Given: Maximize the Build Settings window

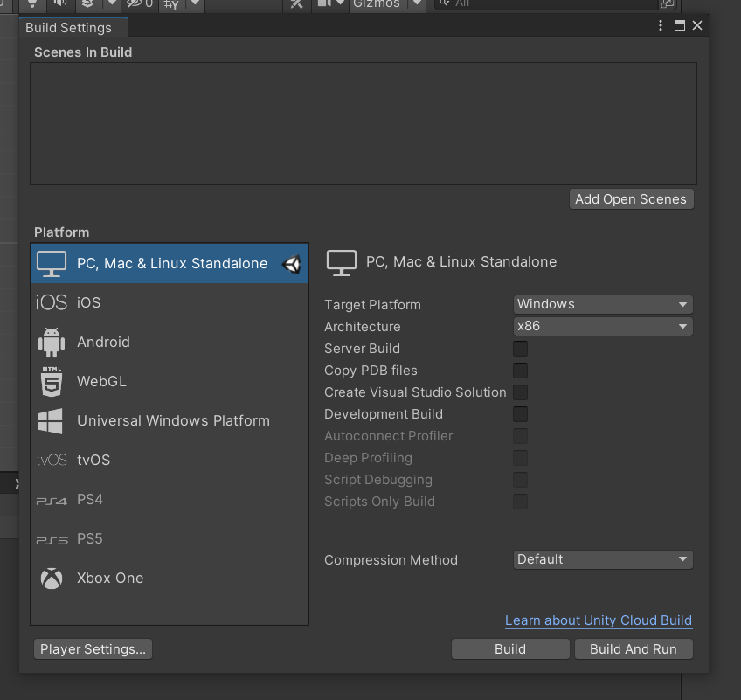Looking at the screenshot, I should coord(680,25).
